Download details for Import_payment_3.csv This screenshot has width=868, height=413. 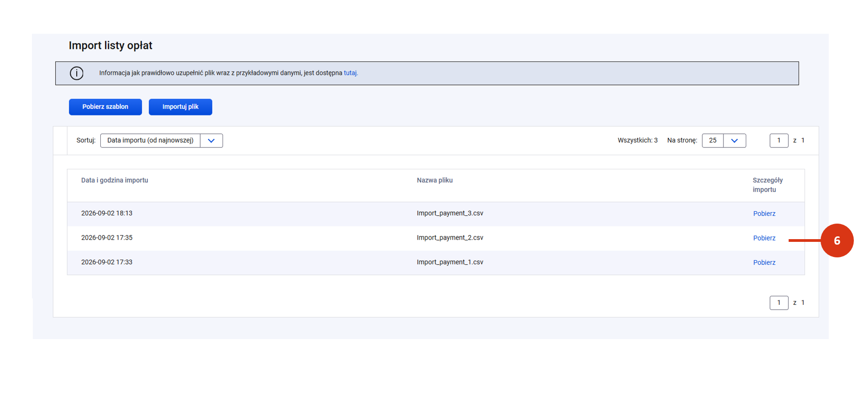[x=764, y=214]
